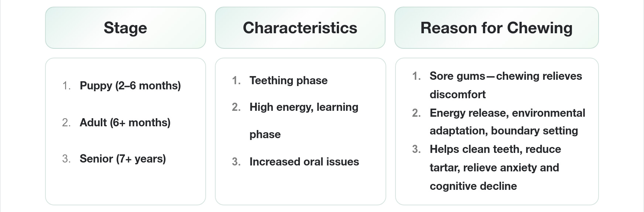Viewport: 644px width, 212px height.
Task: Click the "Reason for Chewing" header
Action: [496, 28]
